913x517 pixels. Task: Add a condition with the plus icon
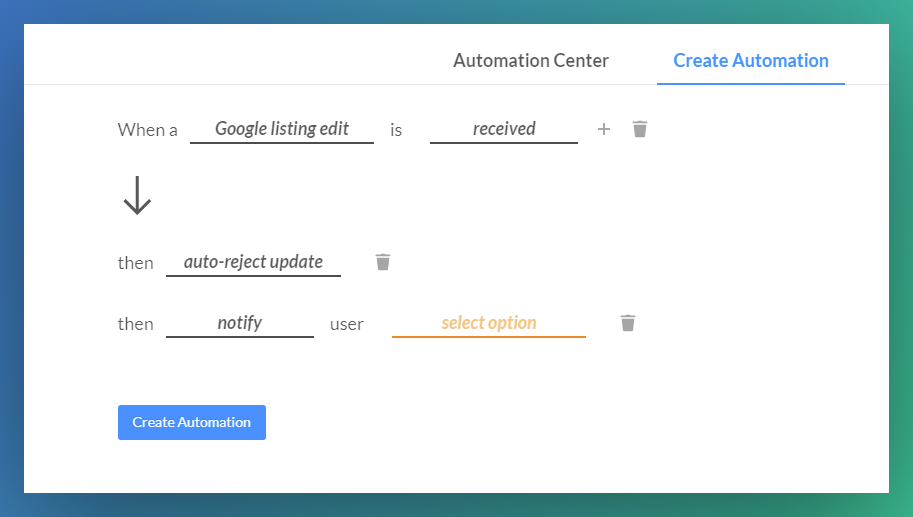tap(604, 129)
